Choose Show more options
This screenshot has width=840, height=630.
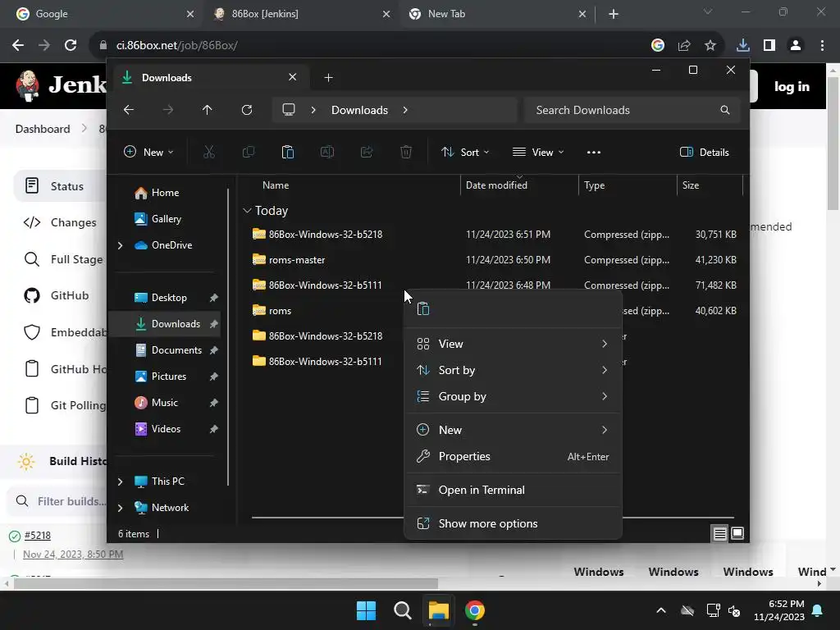(x=513, y=524)
